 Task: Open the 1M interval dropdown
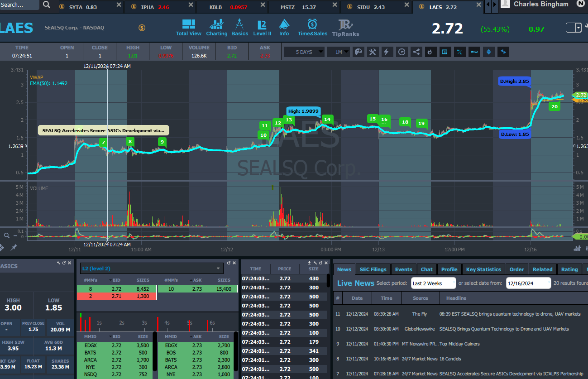click(x=339, y=52)
